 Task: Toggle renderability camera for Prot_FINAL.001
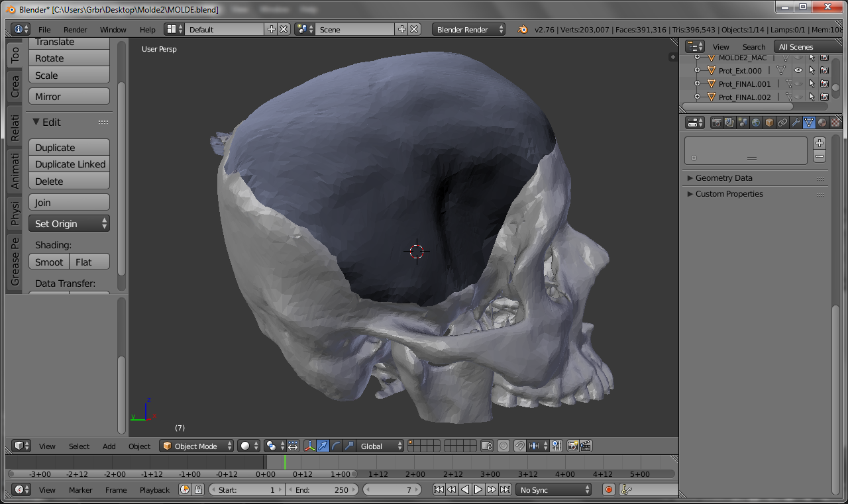[824, 83]
